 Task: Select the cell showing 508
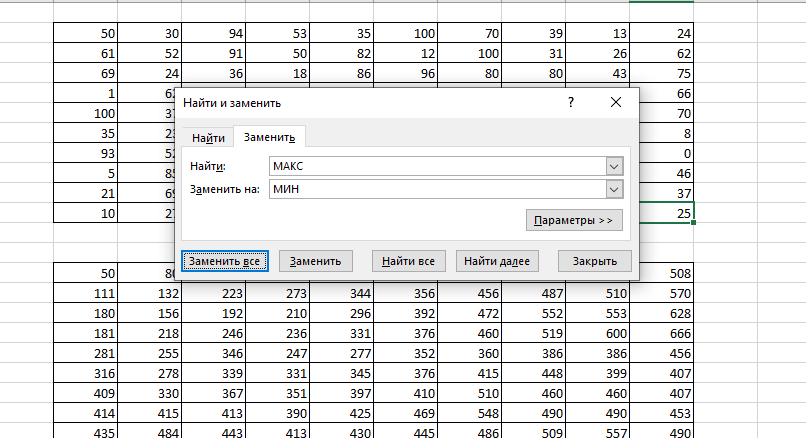[x=667, y=272]
